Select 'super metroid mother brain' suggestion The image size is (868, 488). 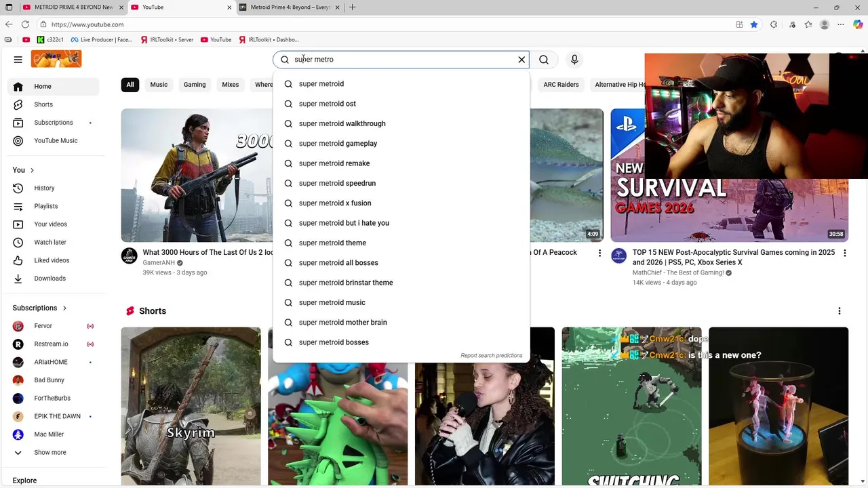(x=401, y=323)
